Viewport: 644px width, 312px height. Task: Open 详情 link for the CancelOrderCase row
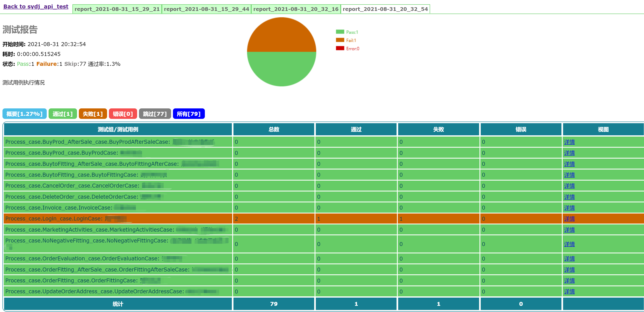[569, 186]
